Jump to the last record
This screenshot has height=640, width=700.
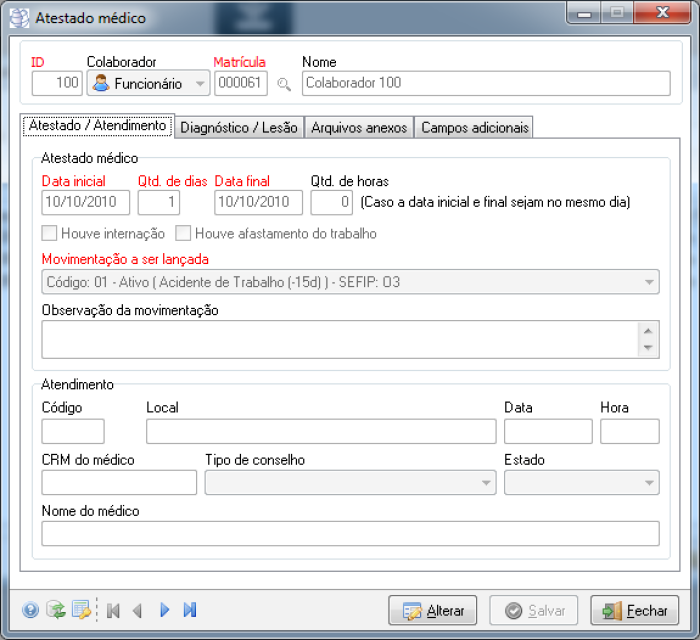(190, 610)
